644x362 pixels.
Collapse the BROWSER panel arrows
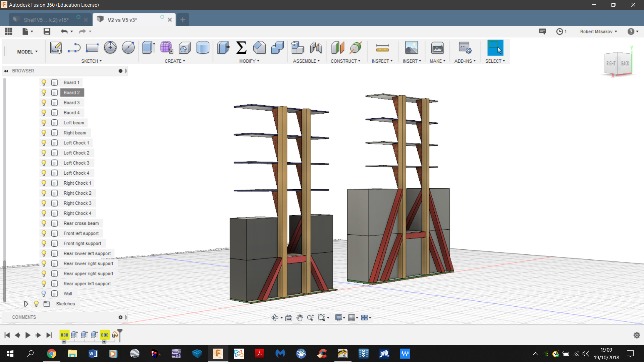6,71
